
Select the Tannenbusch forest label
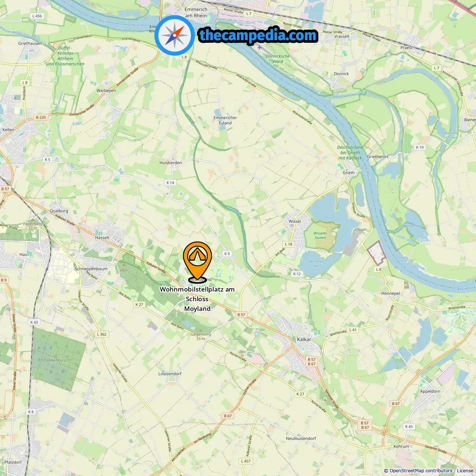tap(57, 360)
